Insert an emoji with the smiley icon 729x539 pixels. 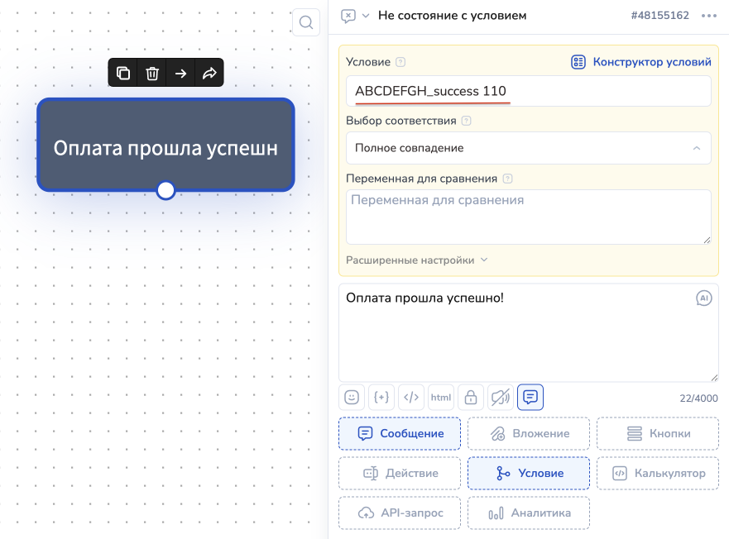(x=351, y=397)
